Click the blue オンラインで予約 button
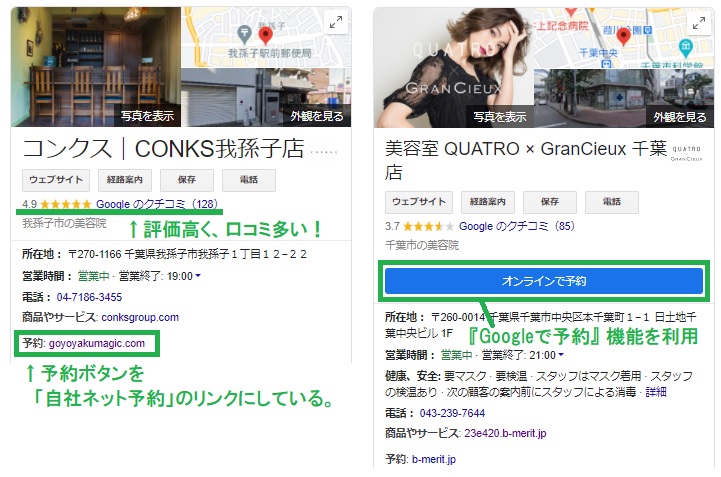This screenshot has height=477, width=721. tap(544, 281)
